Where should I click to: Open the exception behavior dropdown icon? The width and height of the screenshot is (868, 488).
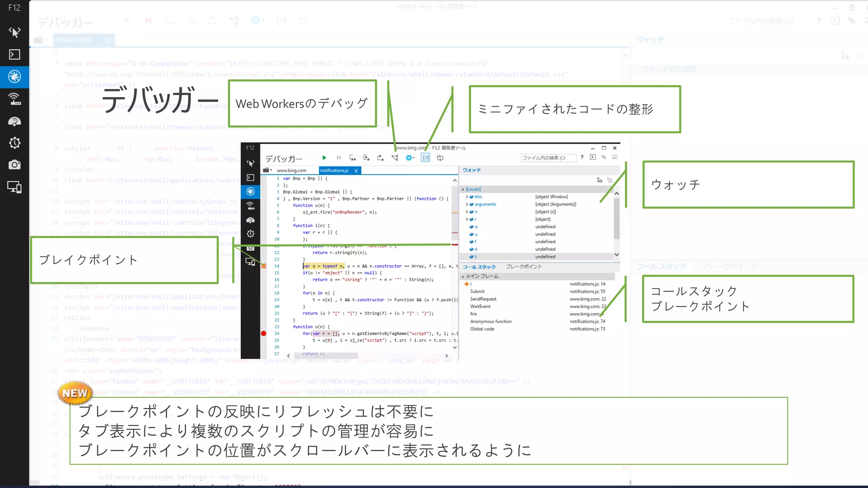pyautogui.click(x=410, y=158)
